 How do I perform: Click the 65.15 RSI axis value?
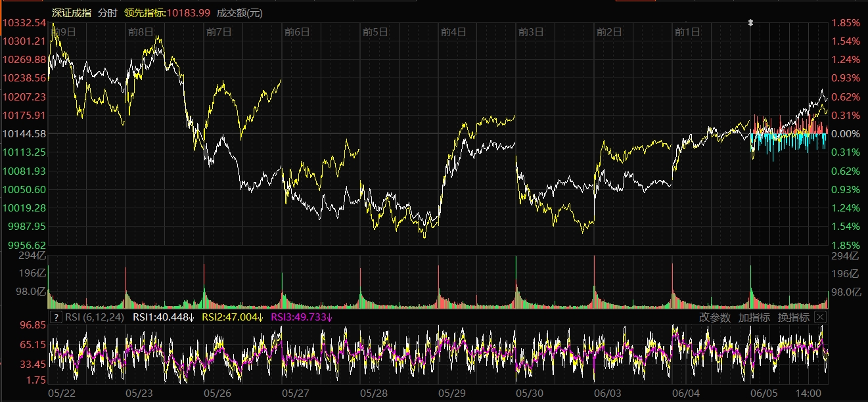pyautogui.click(x=32, y=344)
